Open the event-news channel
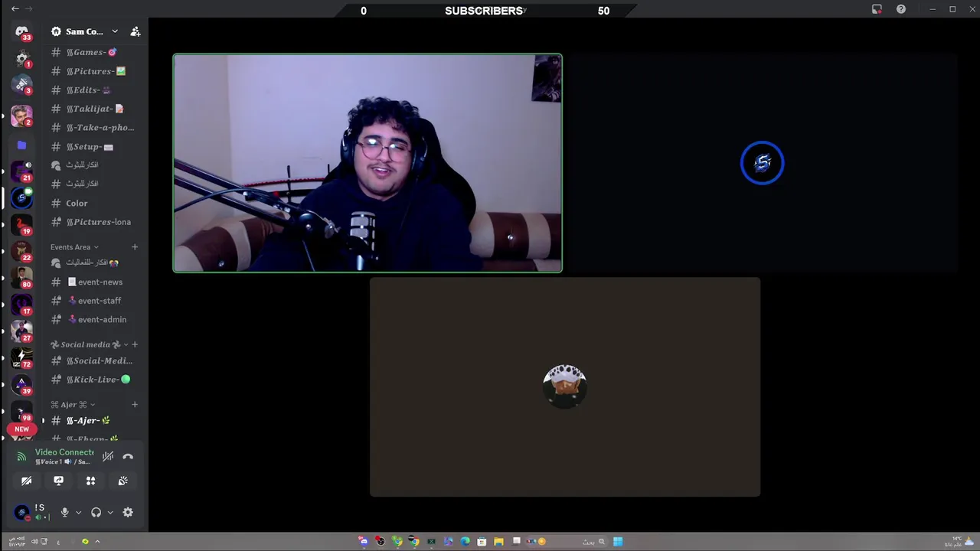 point(95,282)
